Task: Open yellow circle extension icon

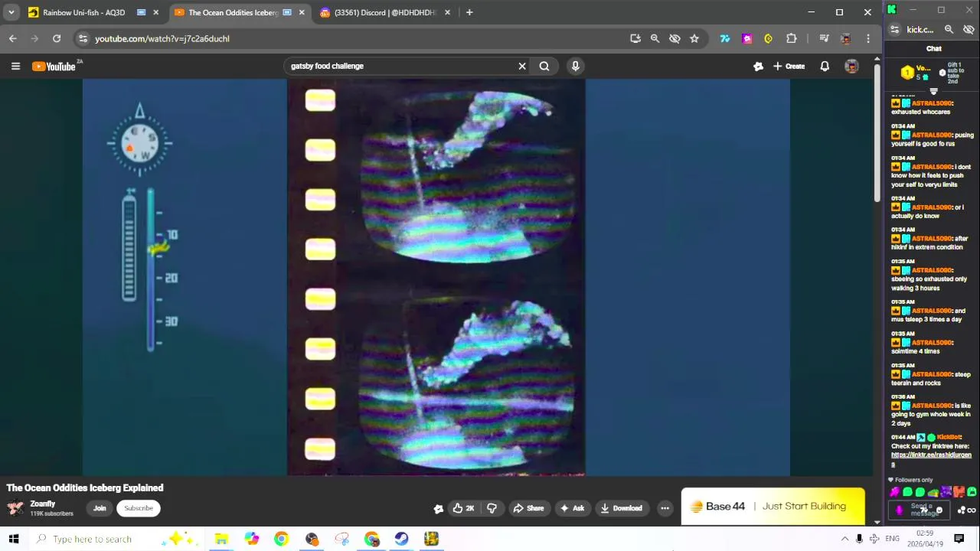Action: click(769, 38)
